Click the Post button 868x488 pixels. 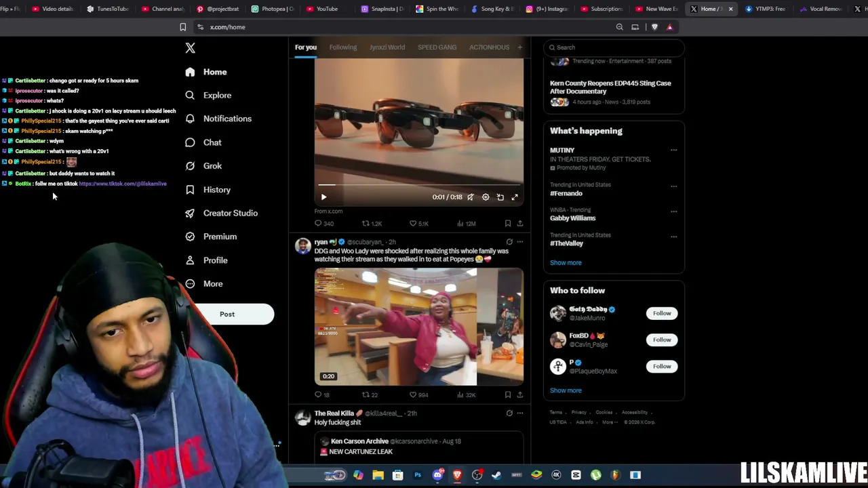pos(227,314)
